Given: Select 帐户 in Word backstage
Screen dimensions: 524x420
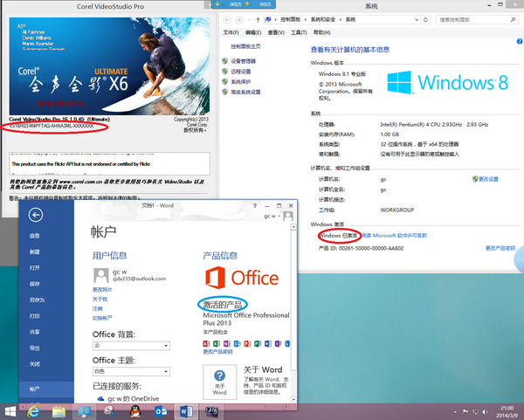Looking at the screenshot, I should pyautogui.click(x=46, y=389).
